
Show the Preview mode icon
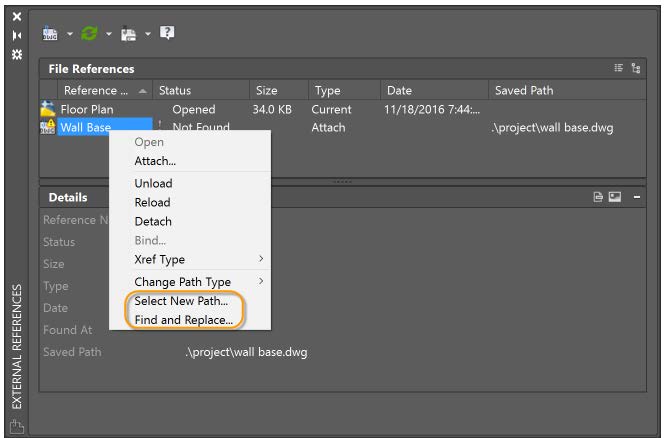pos(614,198)
